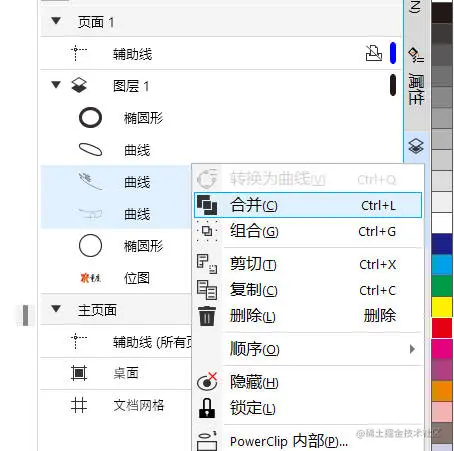Choose 组合 Ctrl+G in context menu
The image size is (454, 451).
pos(308,231)
